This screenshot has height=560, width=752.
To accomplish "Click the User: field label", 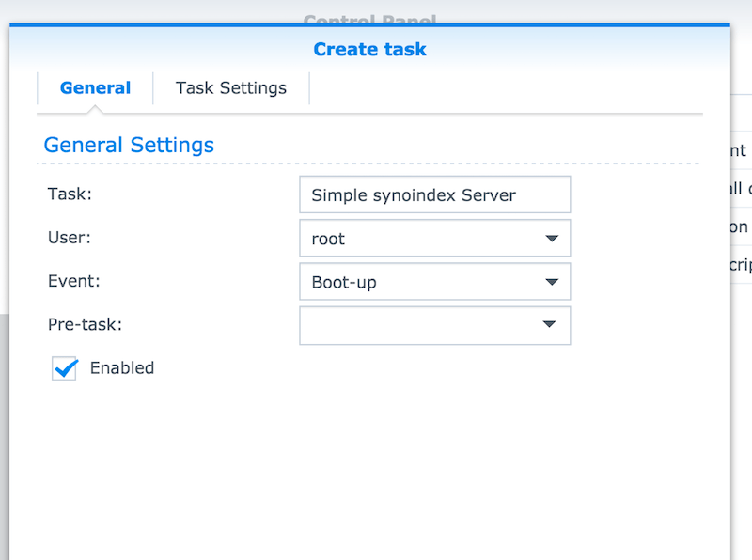I will point(69,238).
